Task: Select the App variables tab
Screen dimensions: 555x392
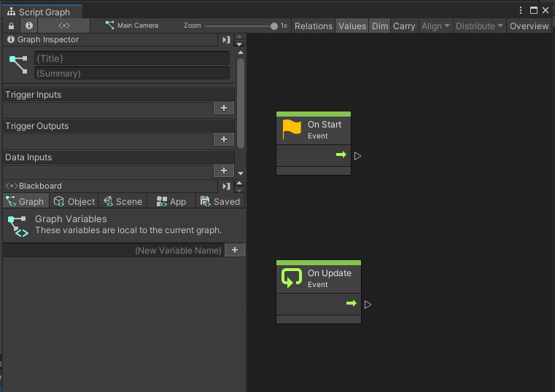Action: point(171,202)
